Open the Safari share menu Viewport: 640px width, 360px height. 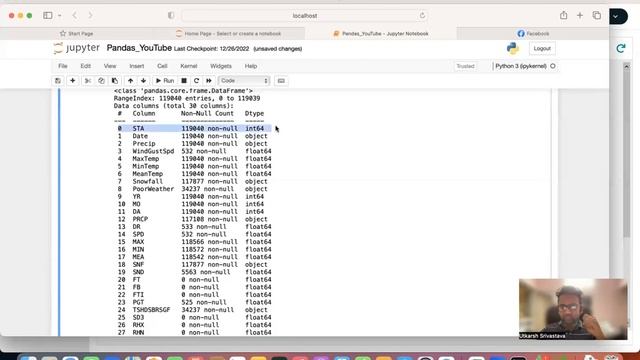[564, 16]
